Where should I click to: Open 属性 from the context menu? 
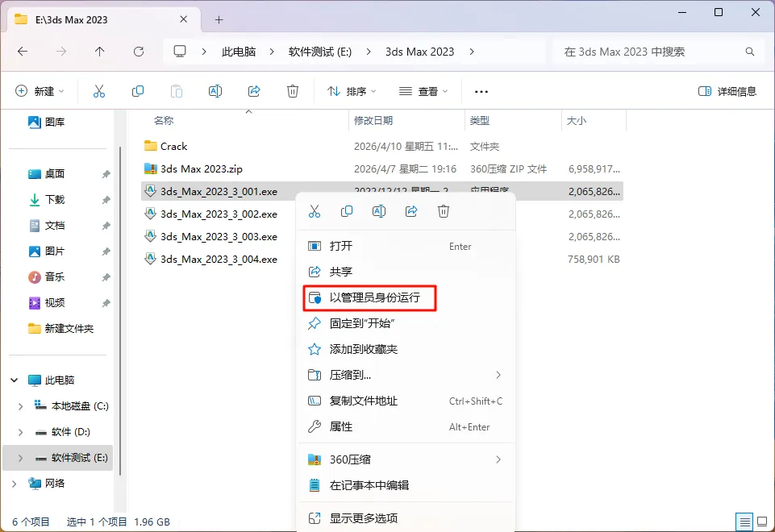[x=406, y=426]
